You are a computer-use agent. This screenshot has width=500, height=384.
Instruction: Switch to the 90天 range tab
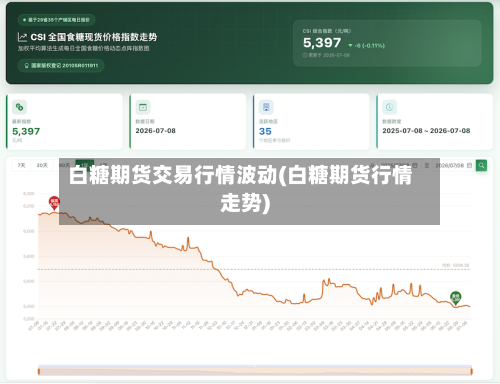click(64, 166)
